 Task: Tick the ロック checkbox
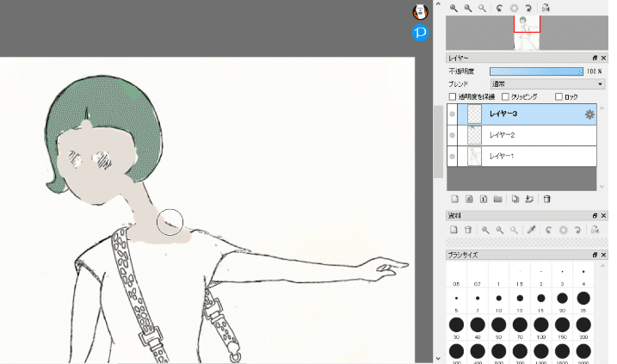559,97
